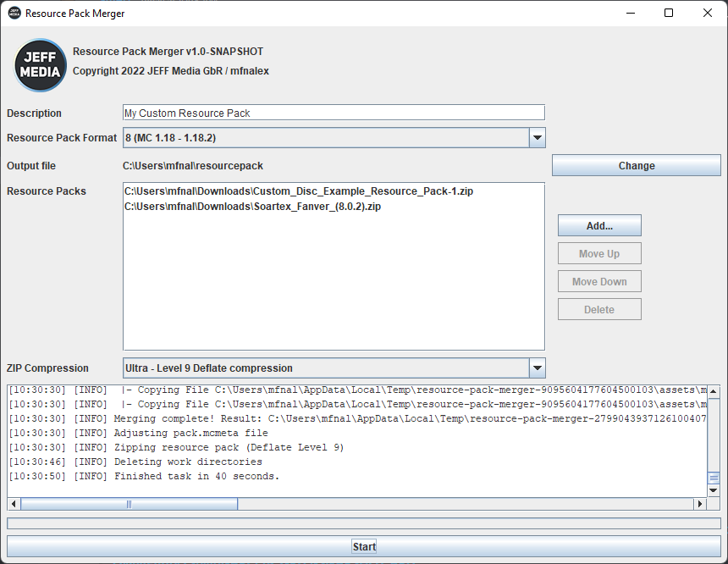Click the 'Output file' label
The height and width of the screenshot is (564, 728).
click(x=31, y=166)
